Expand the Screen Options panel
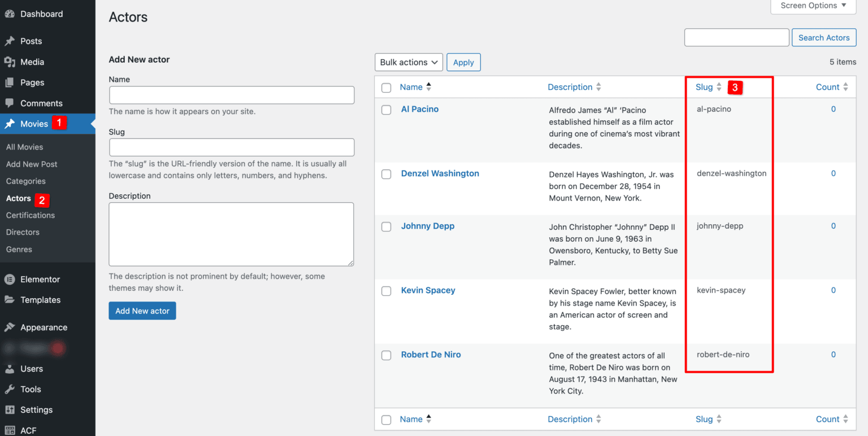The image size is (868, 436). pos(812,6)
